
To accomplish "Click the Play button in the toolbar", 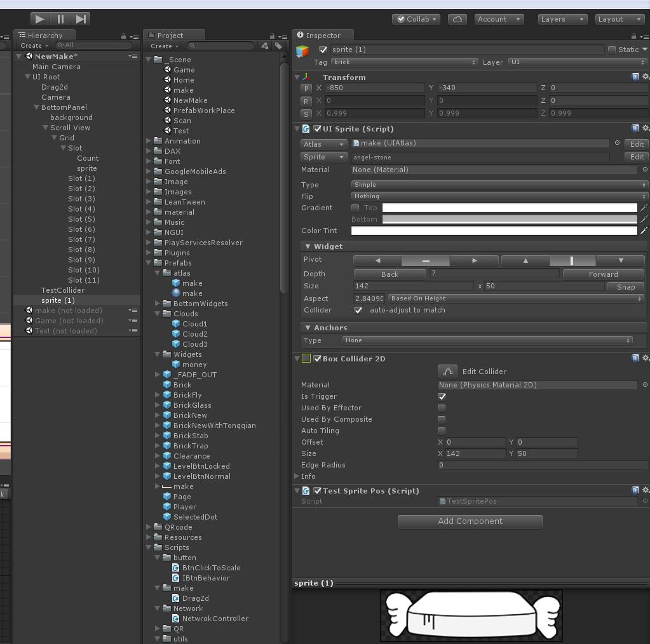I will [40, 19].
